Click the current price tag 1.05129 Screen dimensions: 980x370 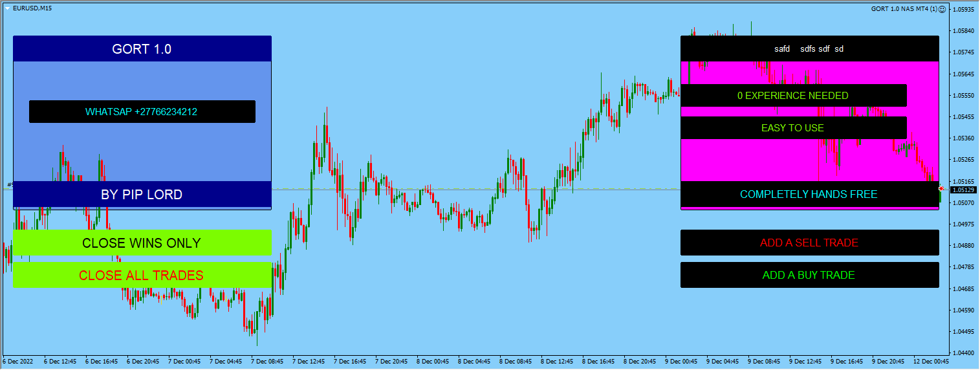pyautogui.click(x=963, y=190)
